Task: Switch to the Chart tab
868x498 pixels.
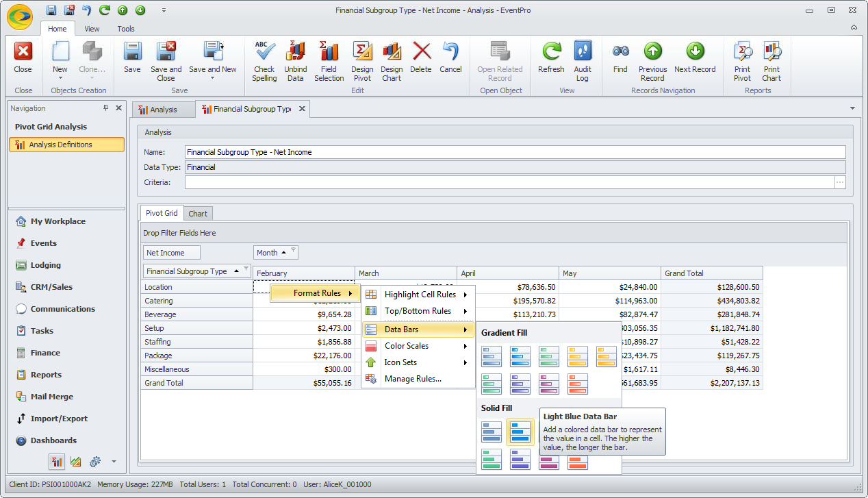Action: (198, 214)
